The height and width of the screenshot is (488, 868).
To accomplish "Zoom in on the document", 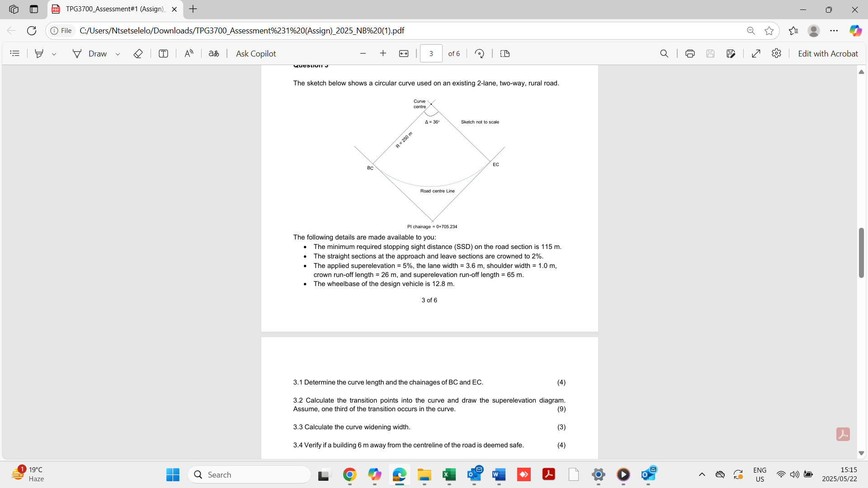I will 383,53.
